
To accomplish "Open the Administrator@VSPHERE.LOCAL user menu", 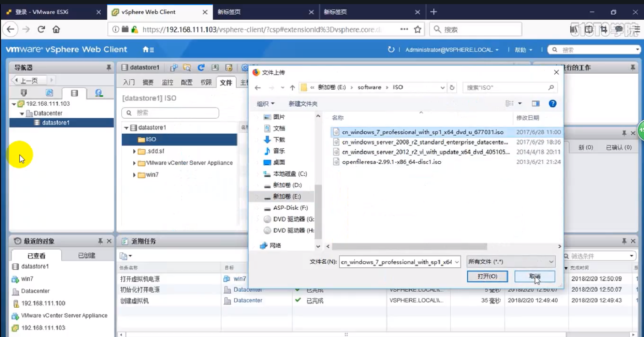I will click(x=451, y=50).
